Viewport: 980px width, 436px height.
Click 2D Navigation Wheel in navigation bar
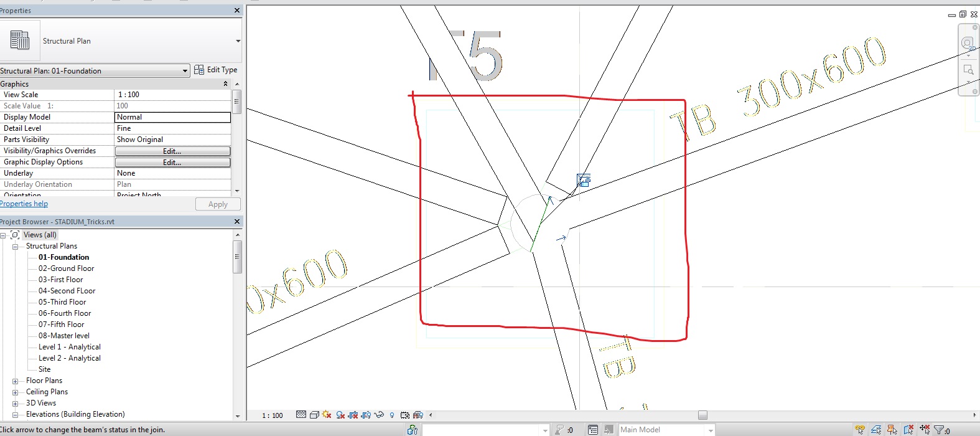(968, 44)
